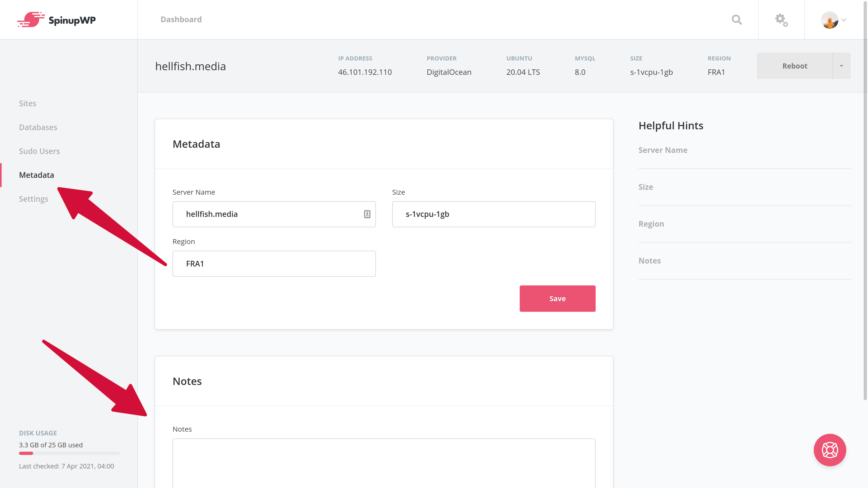Click the autofill icon in Server Name field

pos(367,214)
